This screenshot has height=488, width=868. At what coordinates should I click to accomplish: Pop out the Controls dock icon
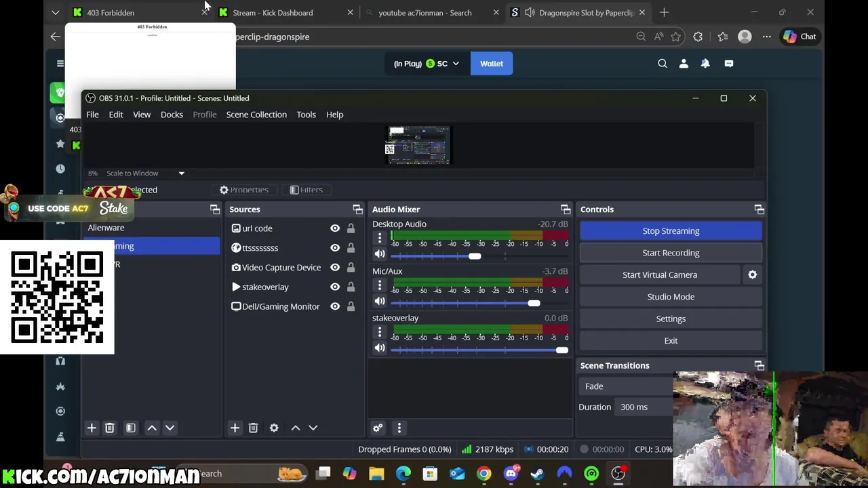coord(759,209)
